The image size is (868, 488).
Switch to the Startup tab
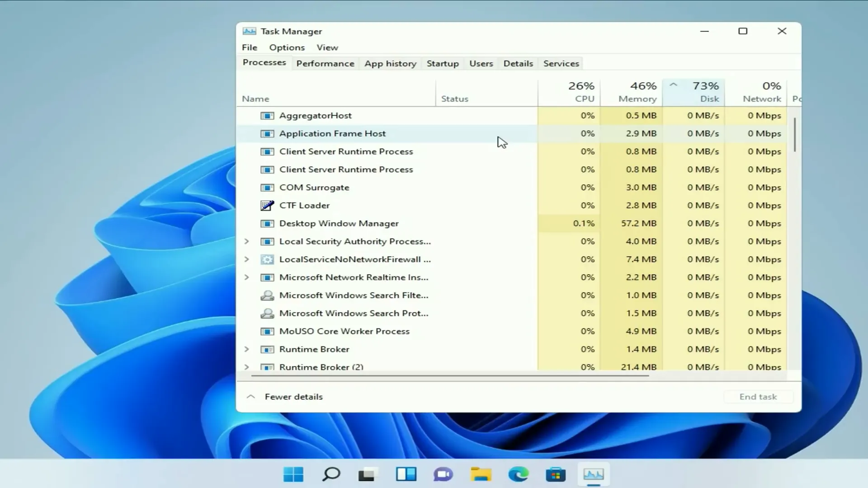[x=443, y=64]
